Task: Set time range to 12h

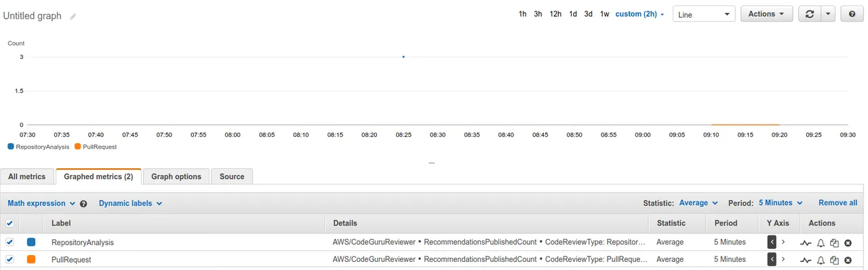Action: [x=555, y=14]
